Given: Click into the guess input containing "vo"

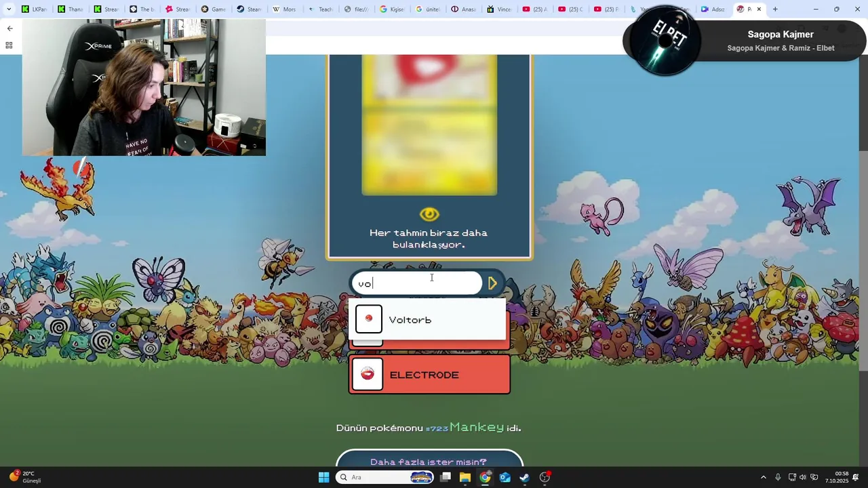Looking at the screenshot, I should [416, 283].
